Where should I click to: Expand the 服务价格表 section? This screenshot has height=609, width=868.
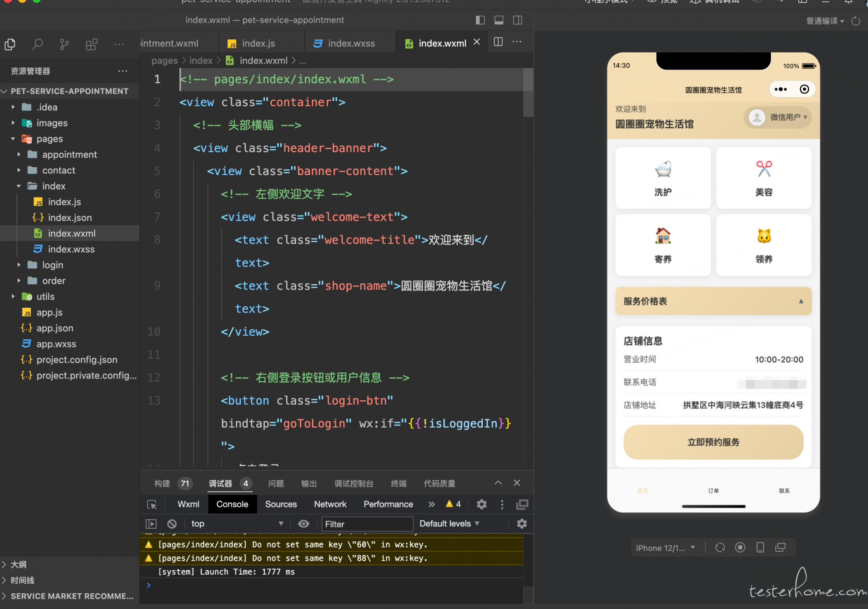713,301
